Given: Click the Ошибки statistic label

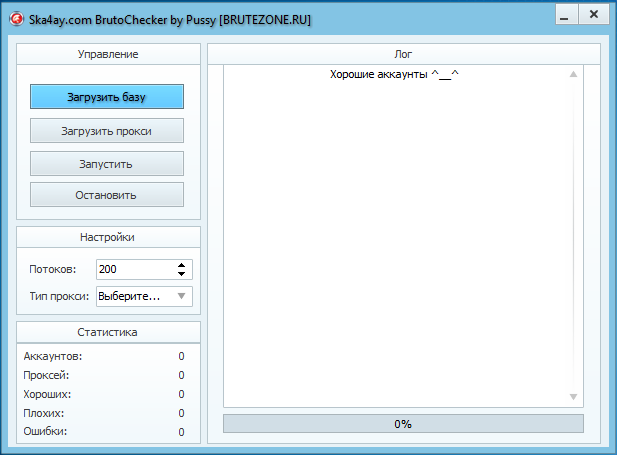Looking at the screenshot, I should 45,431.
